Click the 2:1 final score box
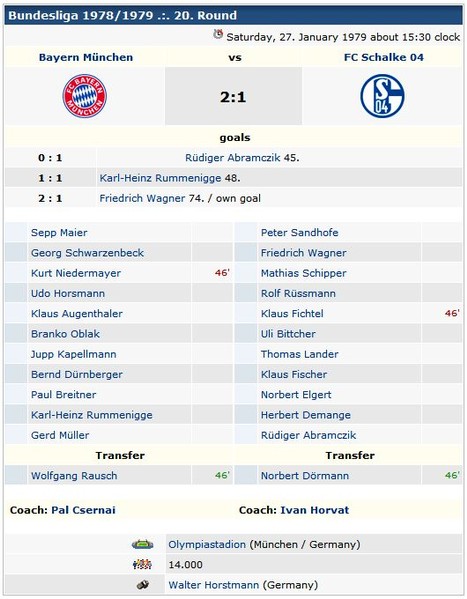467x599 pixels. (x=234, y=96)
